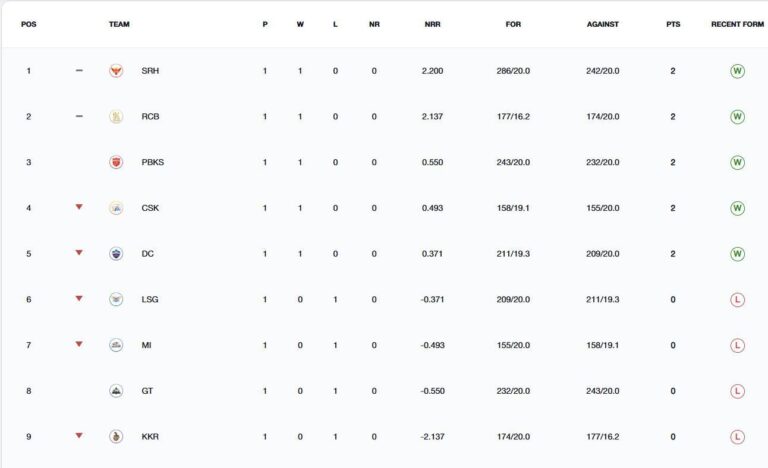Click the KKR team logo
Screen dimensions: 768x468
pos(116,436)
